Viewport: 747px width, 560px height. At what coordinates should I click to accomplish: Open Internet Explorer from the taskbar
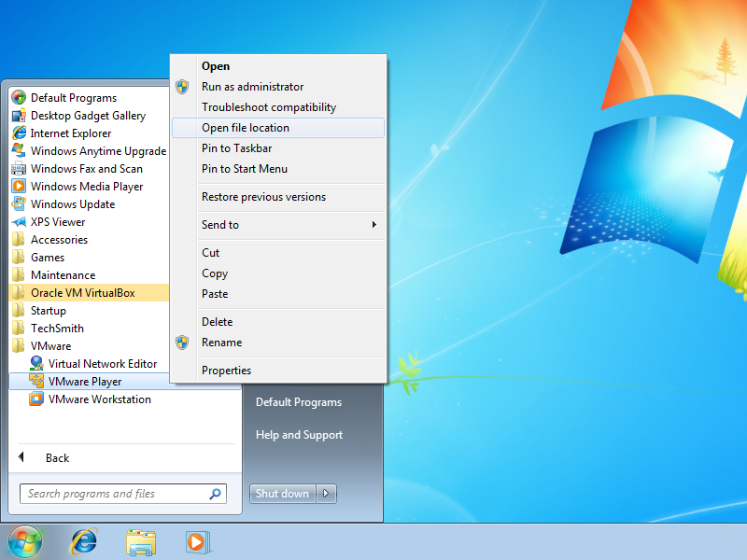point(84,540)
